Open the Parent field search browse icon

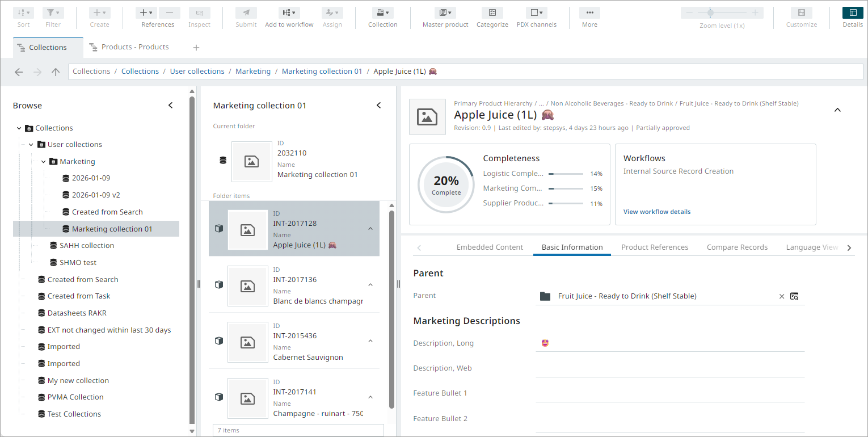point(794,296)
